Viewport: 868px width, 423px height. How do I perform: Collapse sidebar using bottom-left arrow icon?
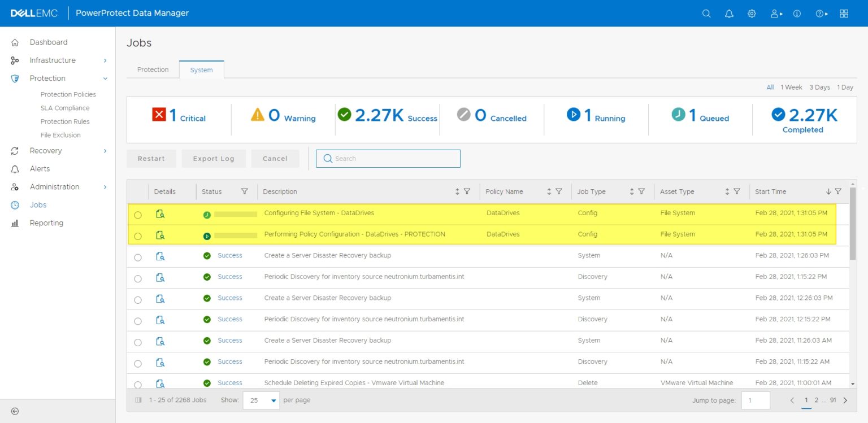pos(15,411)
